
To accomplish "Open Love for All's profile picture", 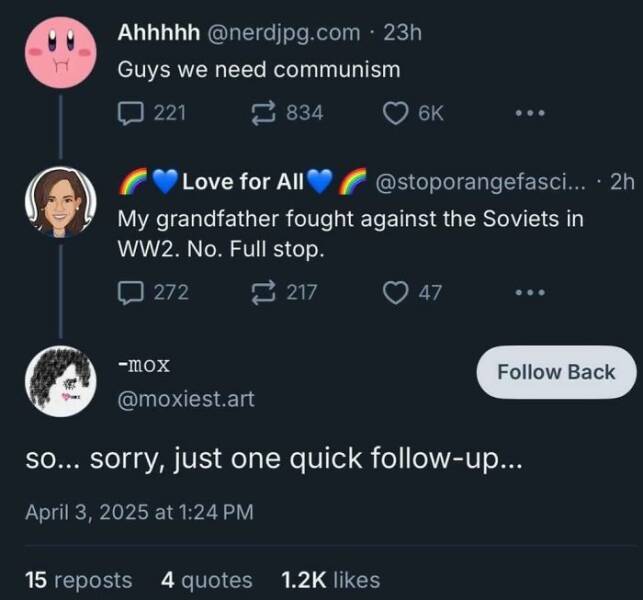I will point(59,202).
